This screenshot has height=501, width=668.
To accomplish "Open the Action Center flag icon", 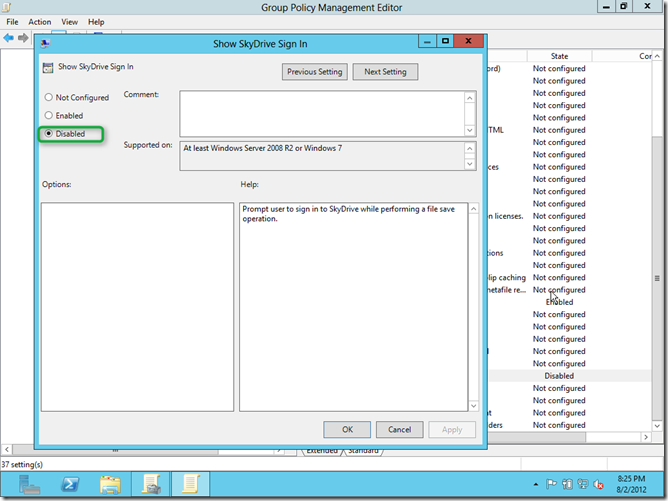I will (x=551, y=484).
